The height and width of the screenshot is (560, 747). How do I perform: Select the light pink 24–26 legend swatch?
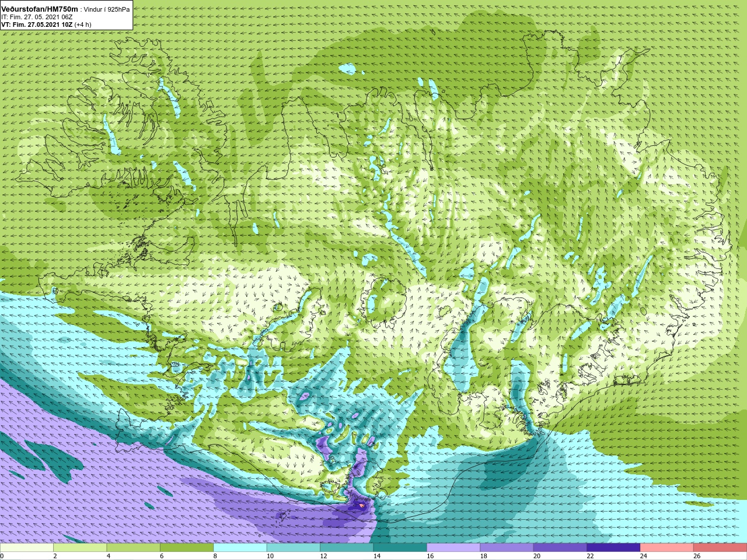pos(667,548)
